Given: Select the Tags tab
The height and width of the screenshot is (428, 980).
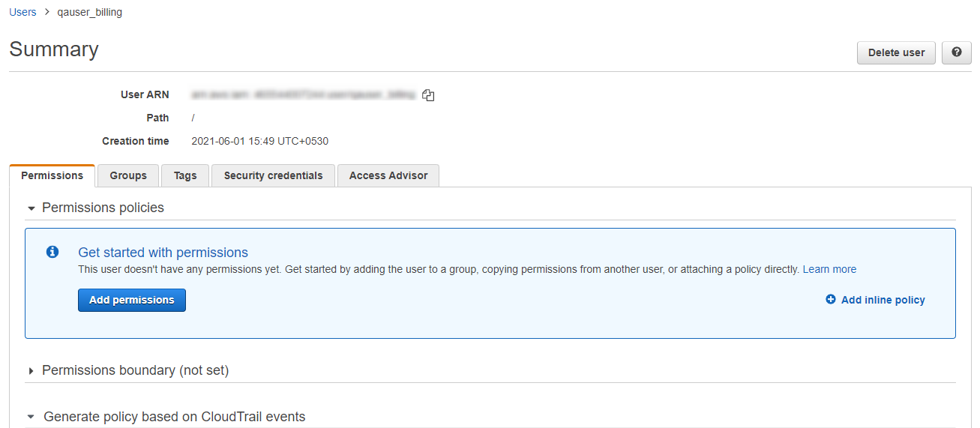Looking at the screenshot, I should click(x=185, y=175).
